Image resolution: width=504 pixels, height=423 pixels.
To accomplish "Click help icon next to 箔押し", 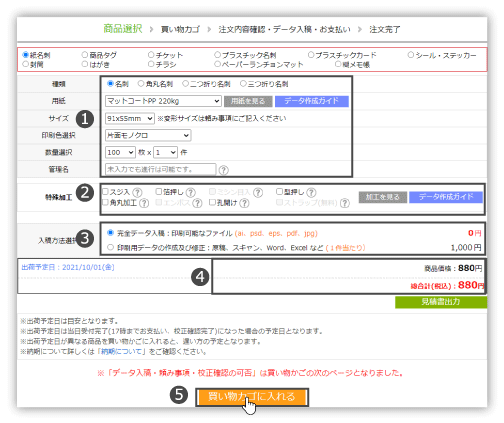I will point(191,192).
